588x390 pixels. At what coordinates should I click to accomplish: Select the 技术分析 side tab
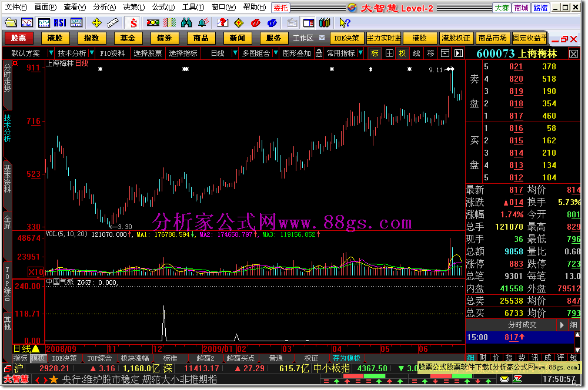pyautogui.click(x=8, y=128)
